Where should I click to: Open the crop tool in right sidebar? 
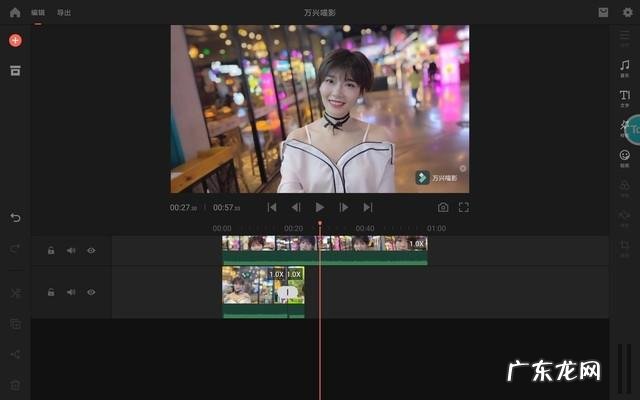tap(624, 248)
